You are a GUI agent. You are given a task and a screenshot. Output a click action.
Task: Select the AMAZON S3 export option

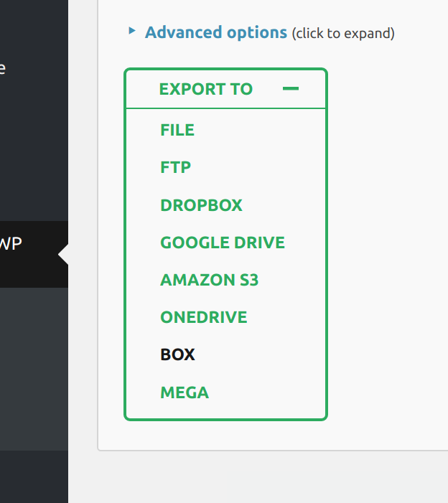(209, 280)
